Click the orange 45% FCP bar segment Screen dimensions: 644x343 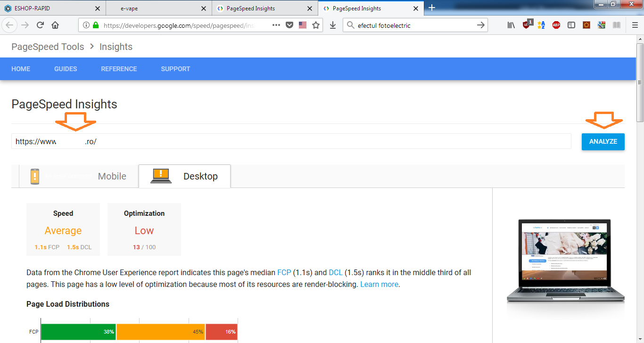click(x=160, y=332)
